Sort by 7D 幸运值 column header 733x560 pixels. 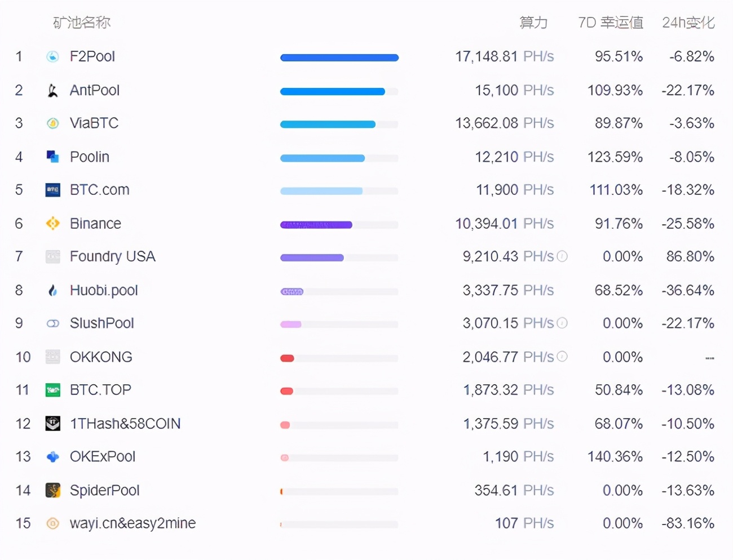tap(611, 23)
